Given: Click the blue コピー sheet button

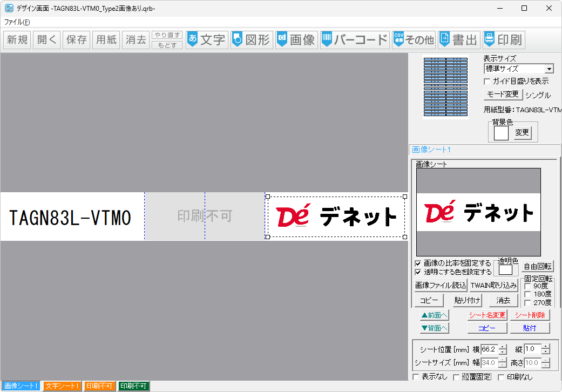Looking at the screenshot, I should coord(487,328).
